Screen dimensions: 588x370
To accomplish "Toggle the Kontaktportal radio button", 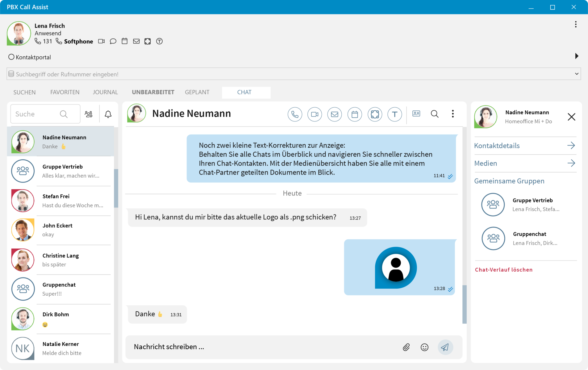I will (x=11, y=57).
